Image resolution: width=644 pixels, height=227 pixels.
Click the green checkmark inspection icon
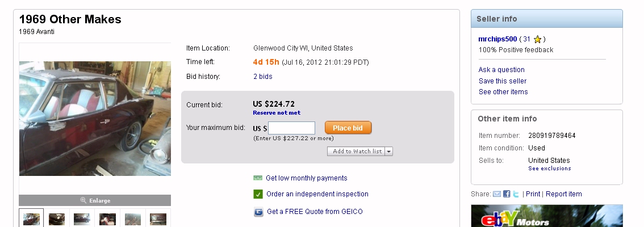[258, 194]
